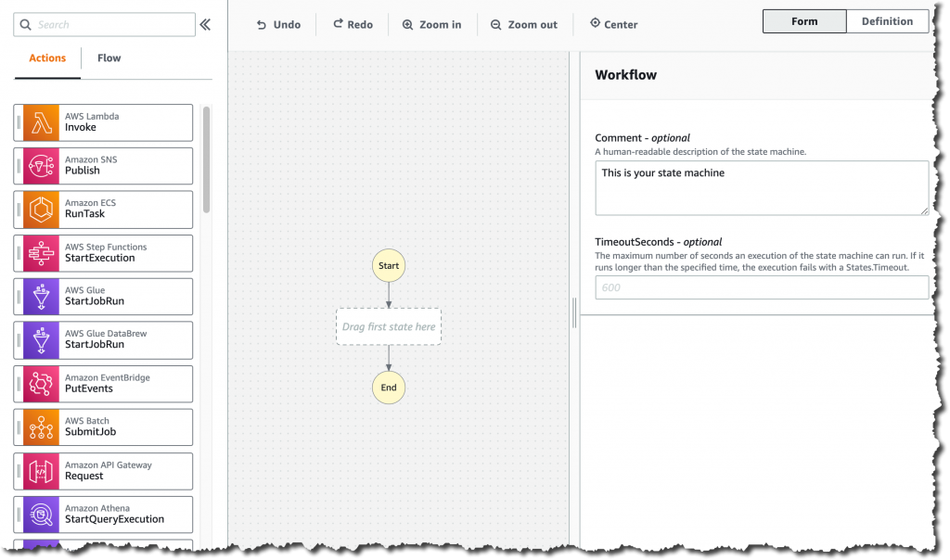
Task: Open the Flow tab
Action: pos(109,57)
